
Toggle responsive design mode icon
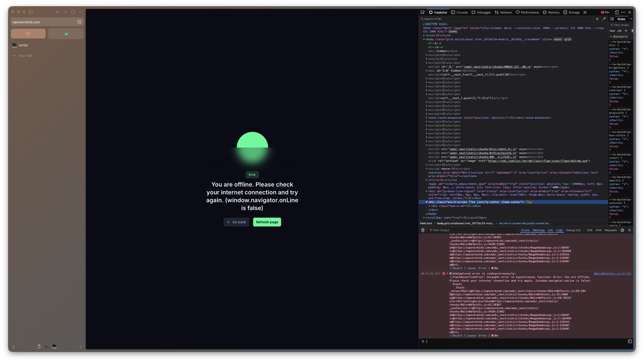617,12
